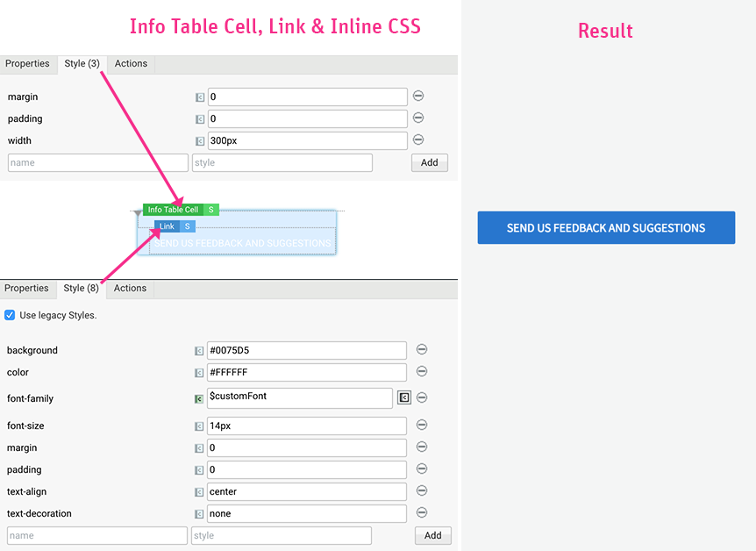The width and height of the screenshot is (756, 551).
Task: Click the S badge on Info Table Cell
Action: coord(210,210)
